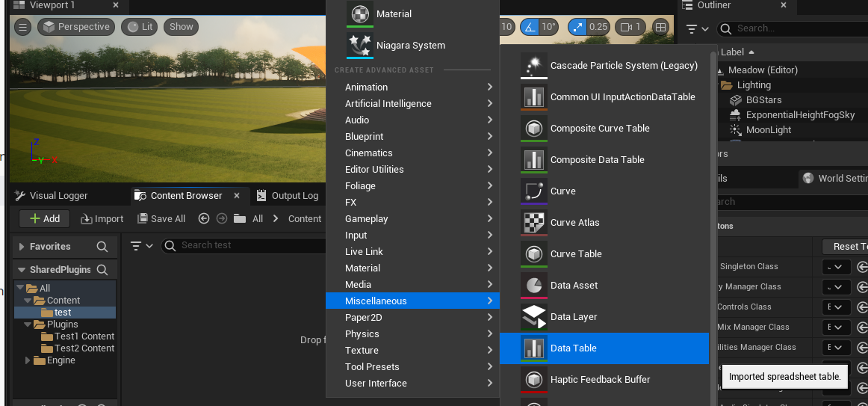The width and height of the screenshot is (868, 406).
Task: Click the Search test input field
Action: [x=247, y=245]
